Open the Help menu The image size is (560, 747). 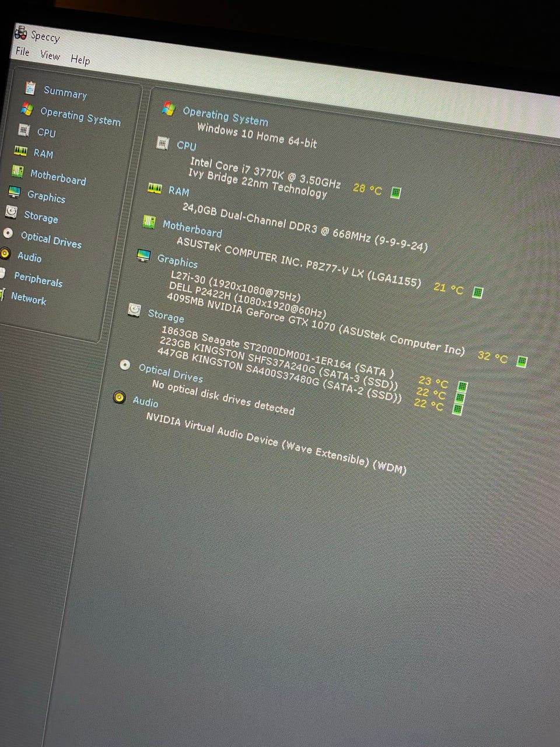[x=80, y=60]
